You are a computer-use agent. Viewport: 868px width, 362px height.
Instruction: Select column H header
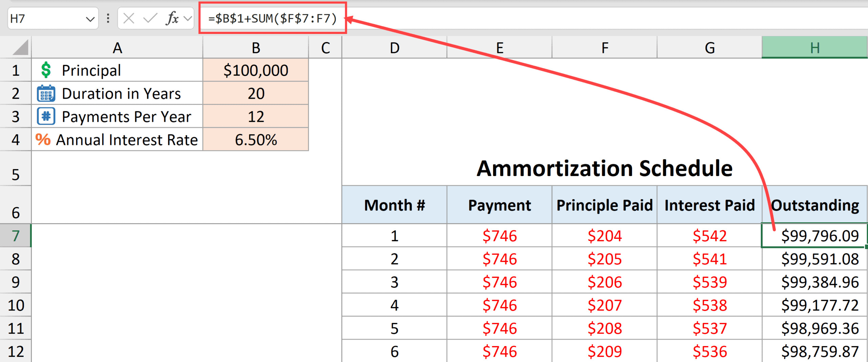pyautogui.click(x=814, y=48)
